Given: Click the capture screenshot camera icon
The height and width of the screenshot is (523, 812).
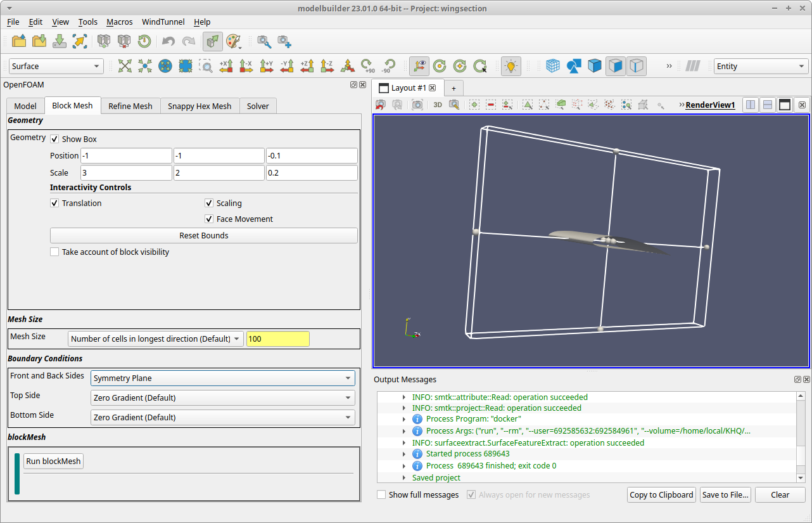Looking at the screenshot, I should (x=417, y=105).
